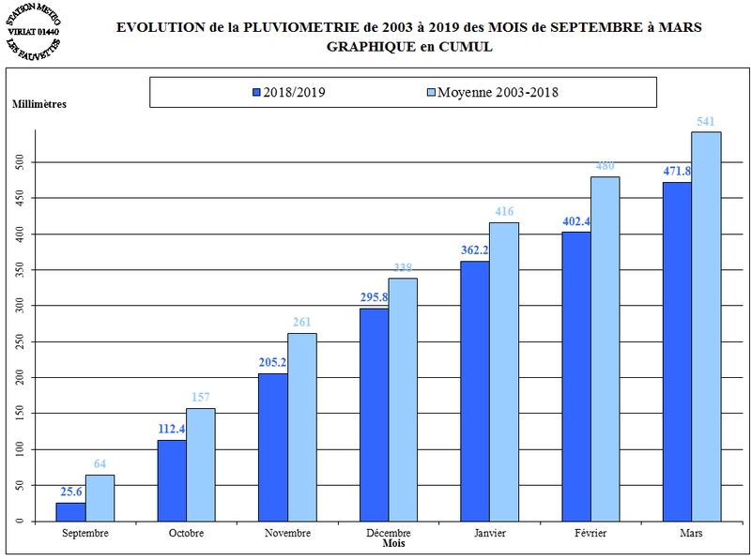Click the "Novembre" month label
Screen dimensions: 751x560
coord(288,533)
